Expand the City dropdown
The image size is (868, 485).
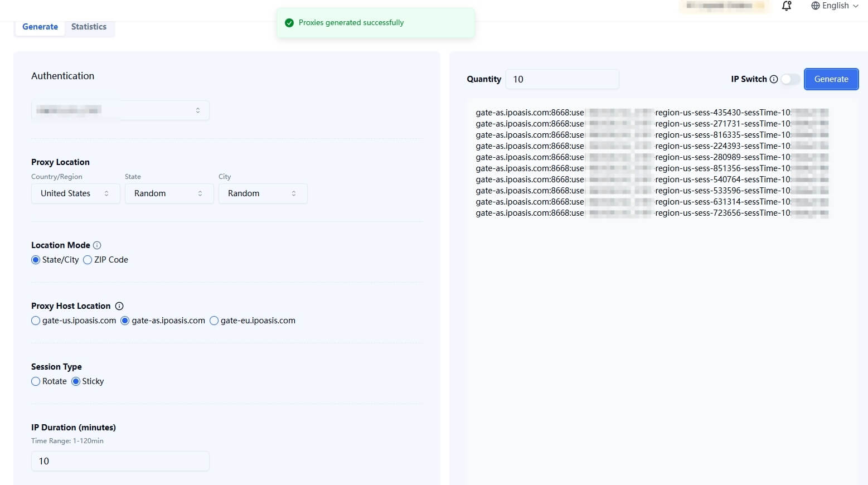click(x=263, y=193)
